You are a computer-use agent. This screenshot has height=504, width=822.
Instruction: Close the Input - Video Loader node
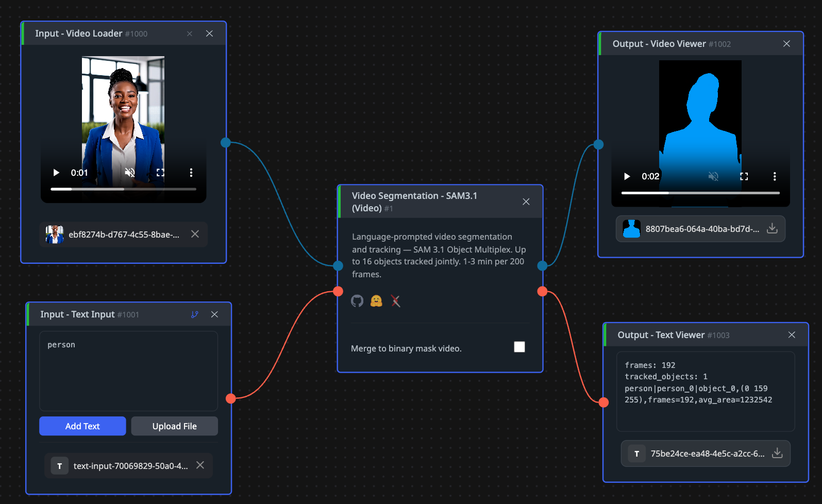209,33
